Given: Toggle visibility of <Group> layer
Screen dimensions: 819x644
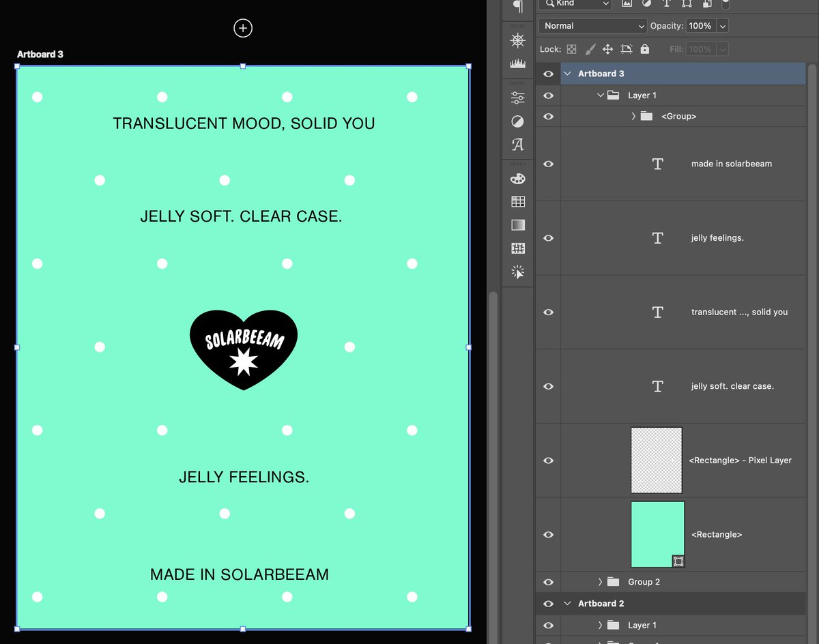Looking at the screenshot, I should coord(548,117).
